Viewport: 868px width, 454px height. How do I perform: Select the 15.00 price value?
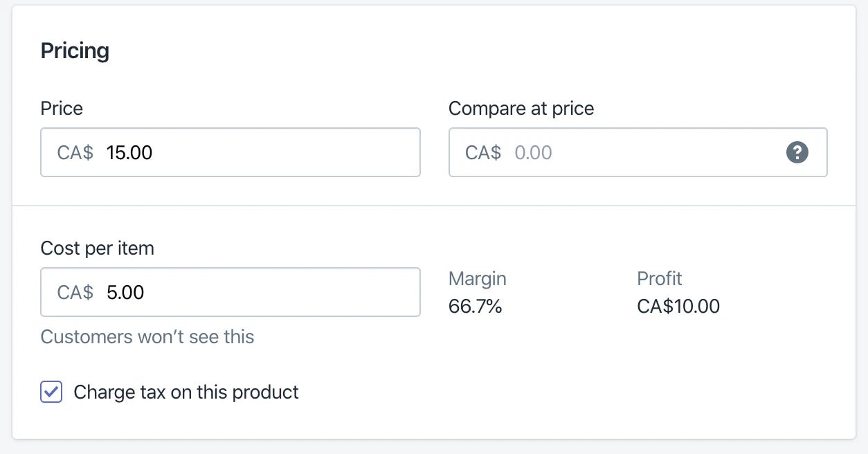[x=129, y=152]
